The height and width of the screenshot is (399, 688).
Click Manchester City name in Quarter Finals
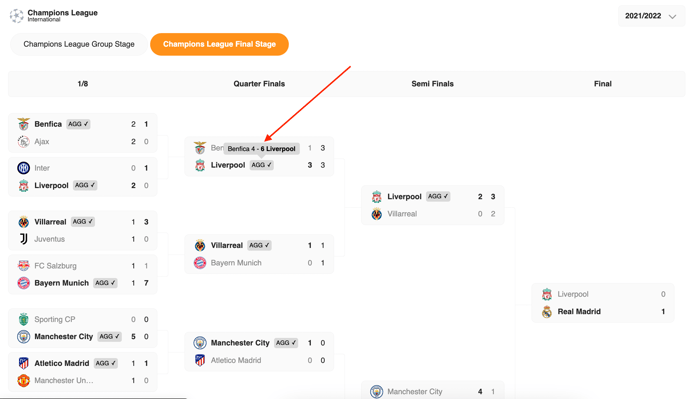240,343
